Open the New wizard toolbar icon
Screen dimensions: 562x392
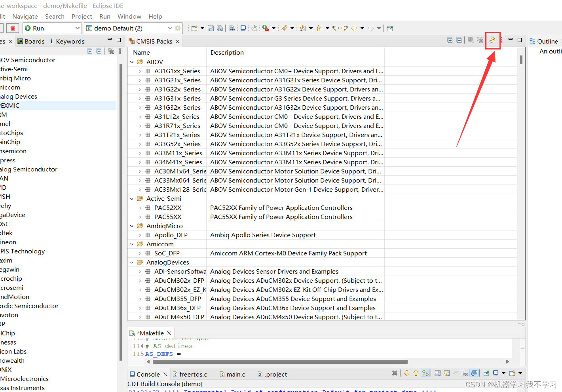point(194,28)
